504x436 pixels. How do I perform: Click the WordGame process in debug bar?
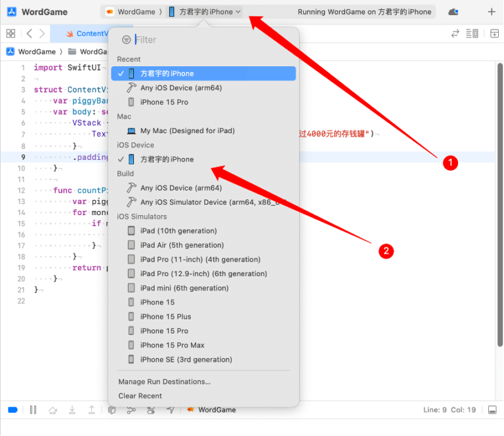(x=211, y=410)
